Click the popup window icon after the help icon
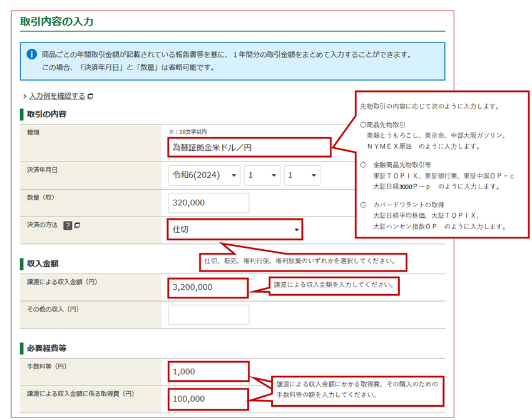Image resolution: width=532 pixels, height=420 pixels. [77, 226]
